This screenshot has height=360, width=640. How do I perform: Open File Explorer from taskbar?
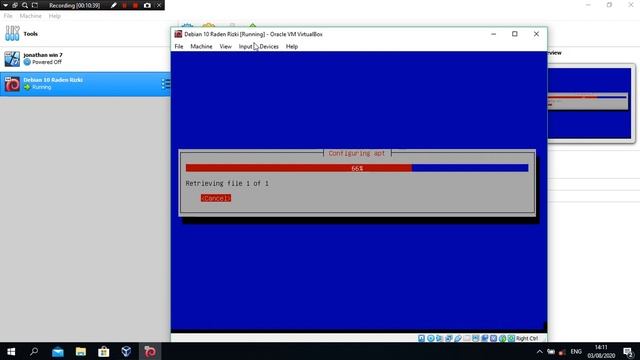point(81,351)
